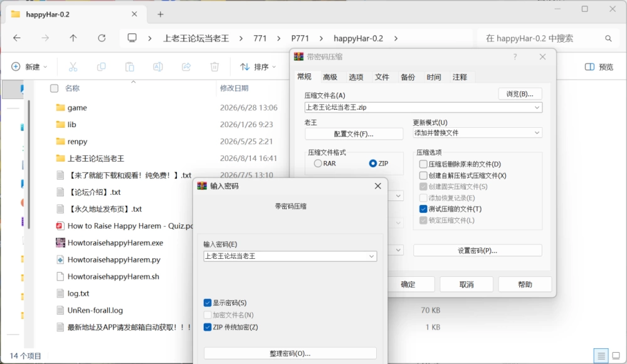Select the game folder icon
The width and height of the screenshot is (627, 364).
(x=60, y=108)
